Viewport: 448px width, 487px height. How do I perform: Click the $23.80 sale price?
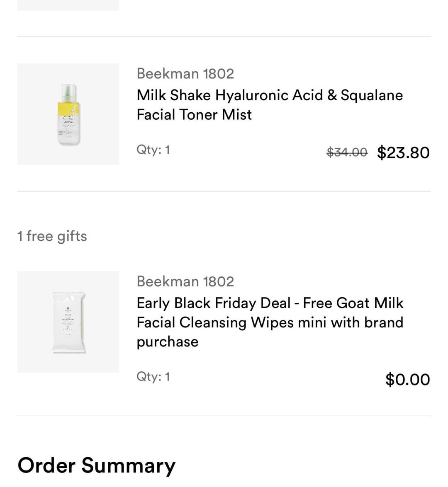(x=403, y=153)
